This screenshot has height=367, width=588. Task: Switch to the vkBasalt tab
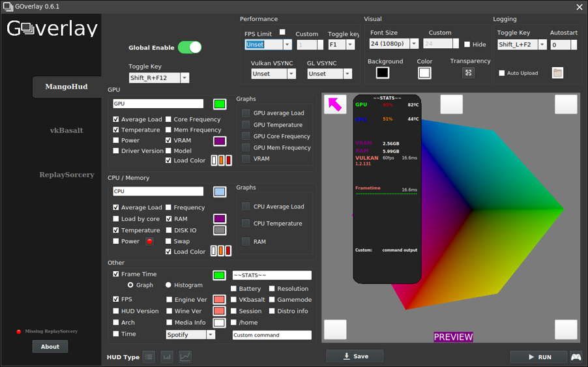[66, 130]
